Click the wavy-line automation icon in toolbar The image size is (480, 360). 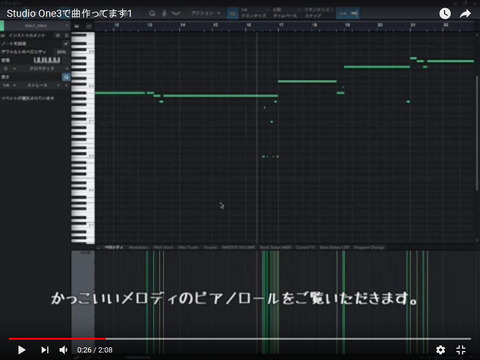(x=176, y=13)
